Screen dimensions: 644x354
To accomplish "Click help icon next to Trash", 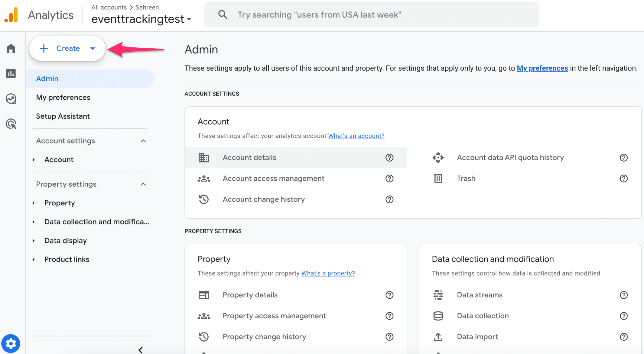I will pyautogui.click(x=623, y=179).
